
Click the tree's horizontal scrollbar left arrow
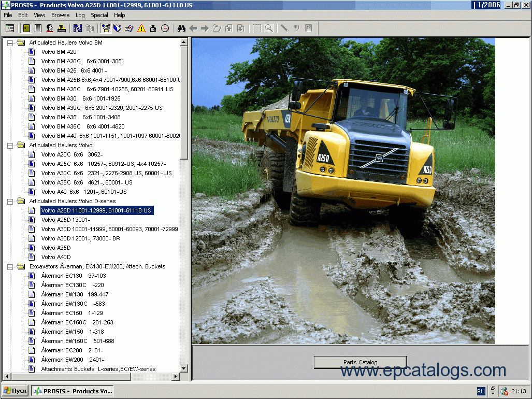(x=7, y=376)
